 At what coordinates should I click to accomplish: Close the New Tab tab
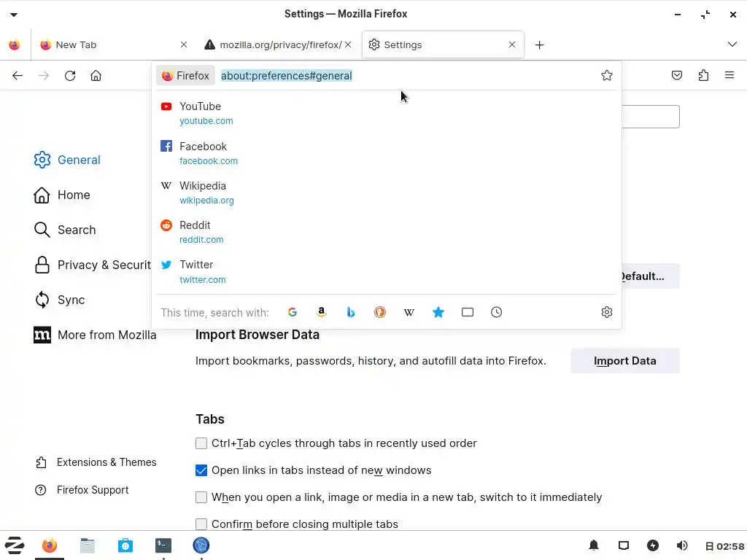pos(184,44)
